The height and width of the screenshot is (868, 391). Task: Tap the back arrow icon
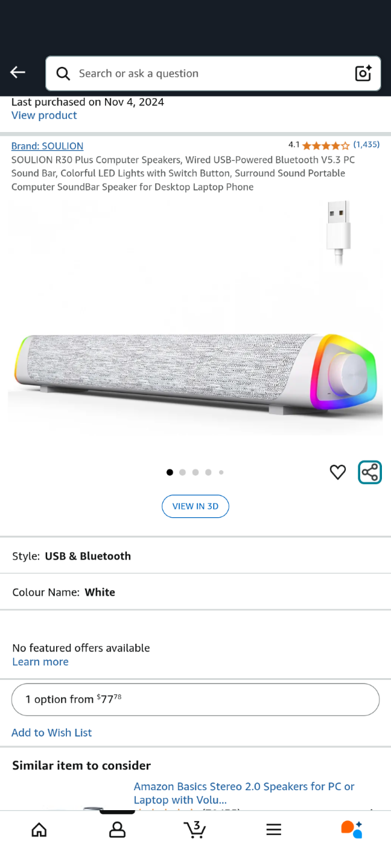pyautogui.click(x=17, y=73)
